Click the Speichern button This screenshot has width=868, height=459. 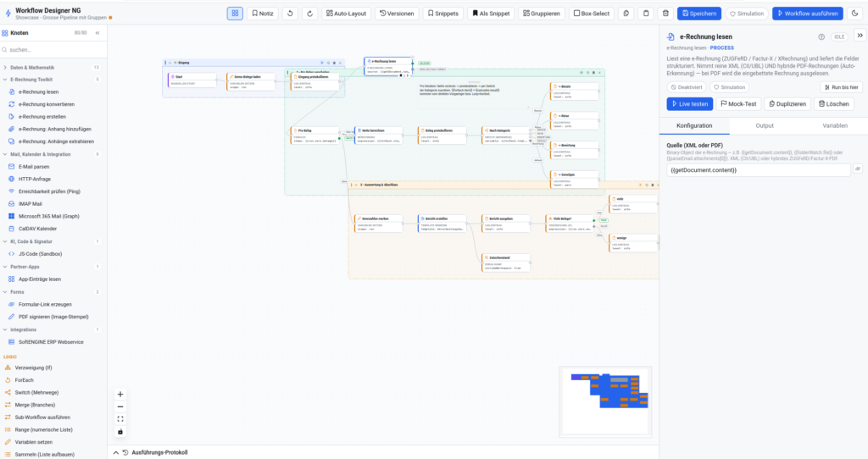[699, 14]
